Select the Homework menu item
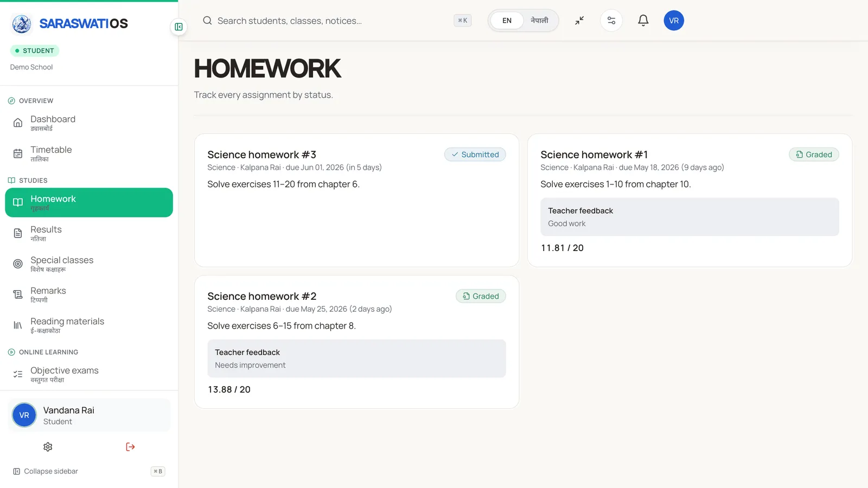The height and width of the screenshot is (488, 868). (89, 203)
